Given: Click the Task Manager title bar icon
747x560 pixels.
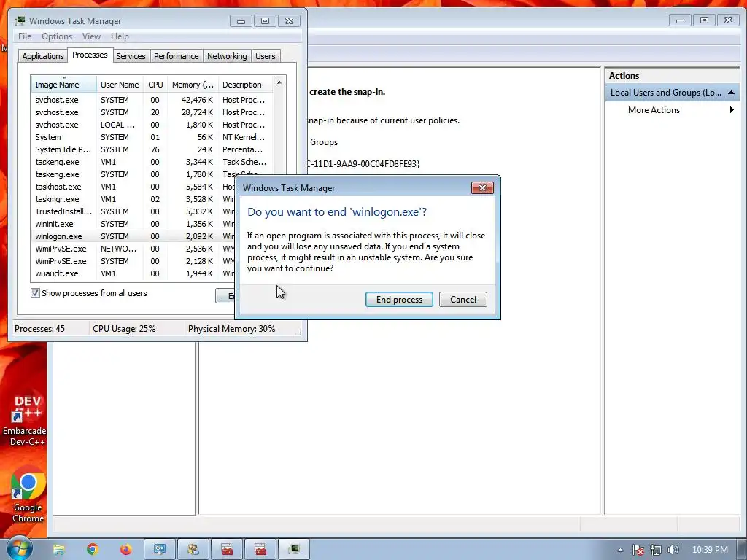Looking at the screenshot, I should coord(20,21).
